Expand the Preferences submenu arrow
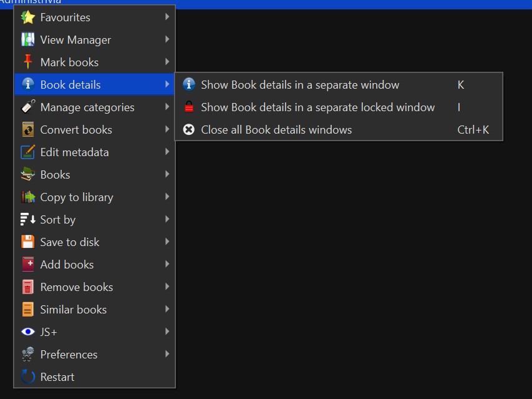The height and width of the screenshot is (399, 532). (x=167, y=355)
